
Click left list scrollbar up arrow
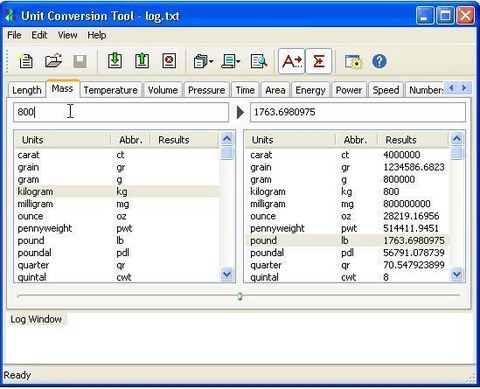pyautogui.click(x=227, y=138)
